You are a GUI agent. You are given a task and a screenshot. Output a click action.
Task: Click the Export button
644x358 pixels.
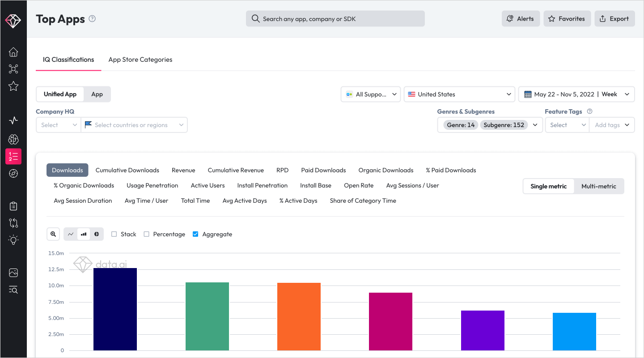coord(614,19)
